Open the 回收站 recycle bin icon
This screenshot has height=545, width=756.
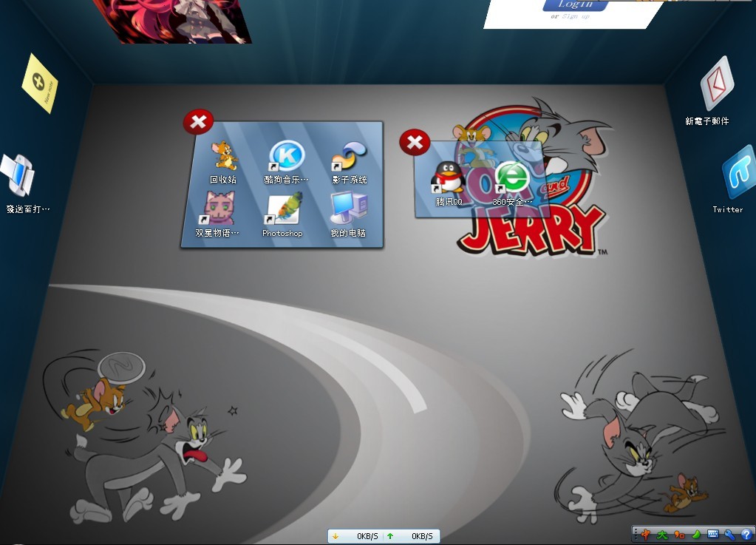pyautogui.click(x=224, y=155)
